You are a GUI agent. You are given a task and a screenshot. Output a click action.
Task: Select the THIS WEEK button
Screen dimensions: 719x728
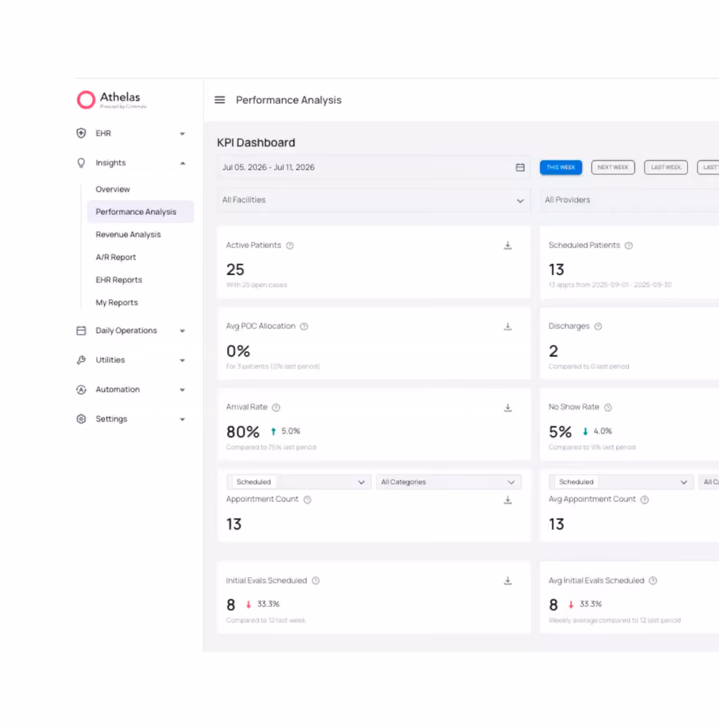[561, 167]
